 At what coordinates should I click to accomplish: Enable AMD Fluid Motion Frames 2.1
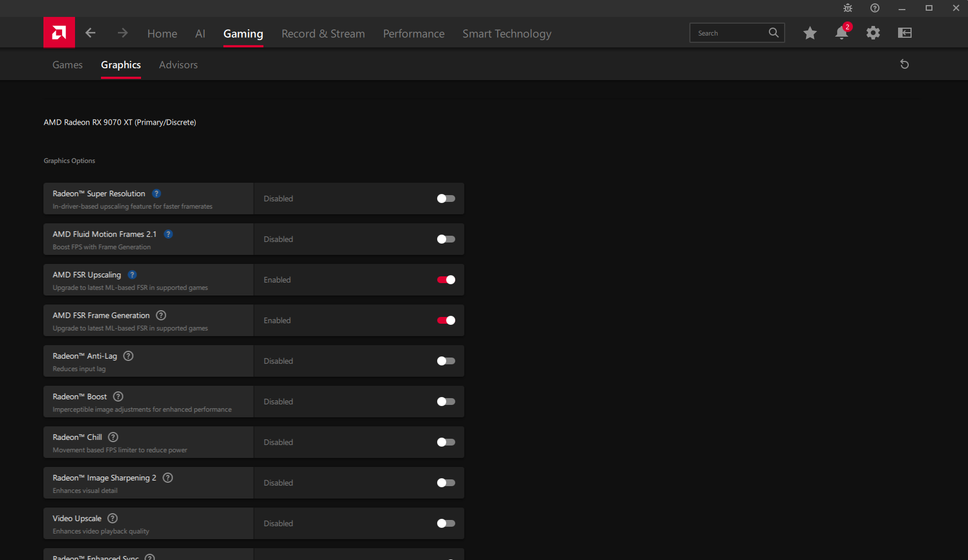point(446,239)
